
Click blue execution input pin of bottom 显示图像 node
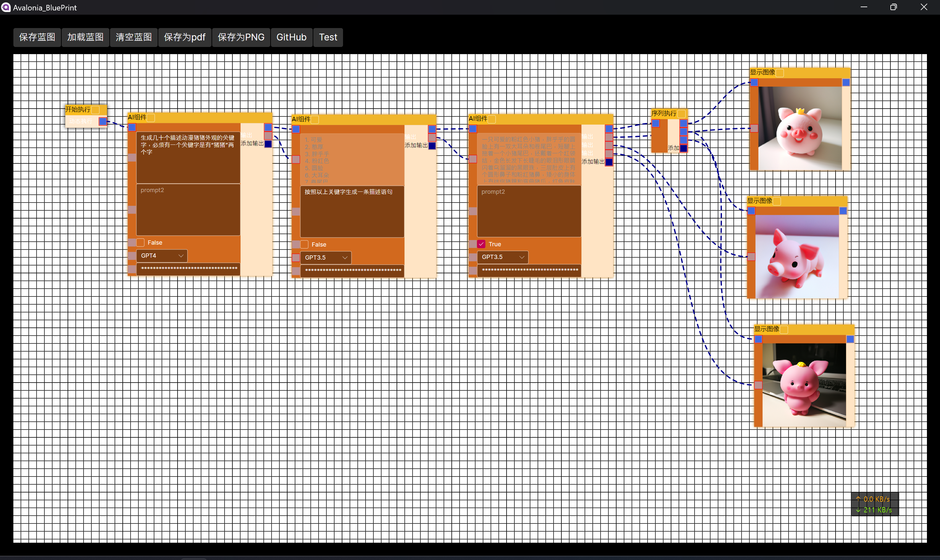[x=759, y=339]
